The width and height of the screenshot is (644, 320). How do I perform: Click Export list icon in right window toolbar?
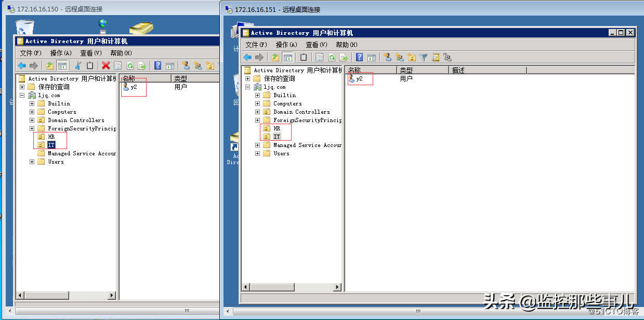344,57
